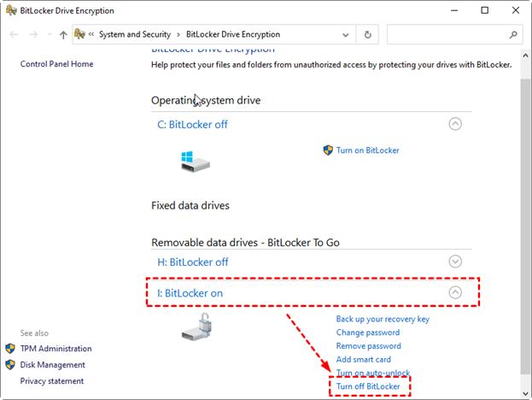This screenshot has height=400, width=532.
Task: Click the back navigation arrow
Action: (x=15, y=35)
